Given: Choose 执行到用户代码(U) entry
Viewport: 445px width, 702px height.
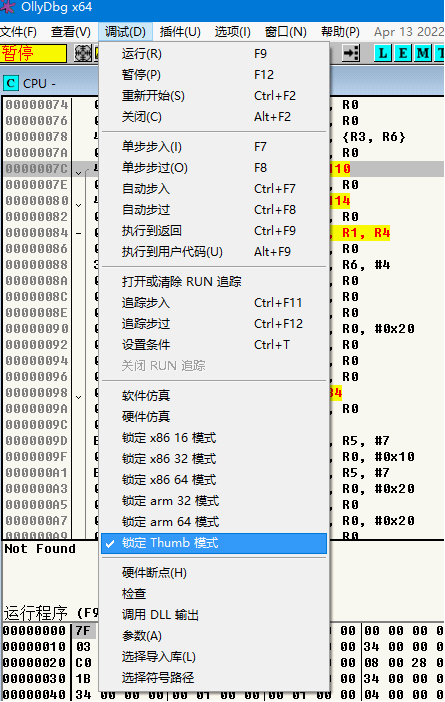Looking at the screenshot, I should (214, 252).
